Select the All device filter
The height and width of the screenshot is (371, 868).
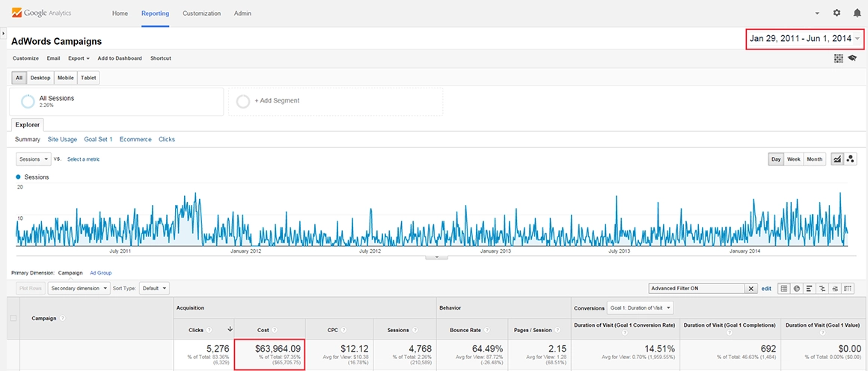click(x=19, y=78)
